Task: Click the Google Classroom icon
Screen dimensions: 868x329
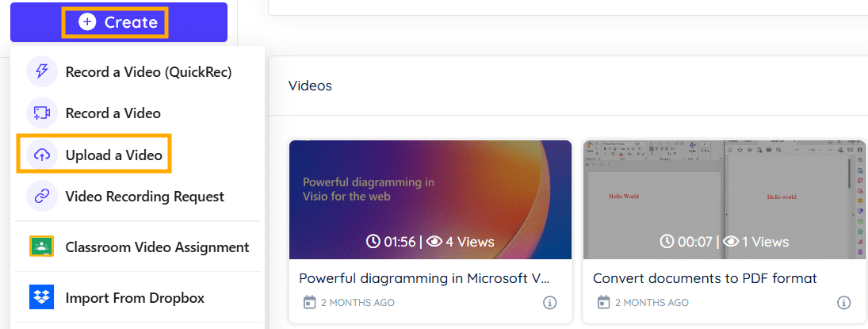Action: click(41, 247)
